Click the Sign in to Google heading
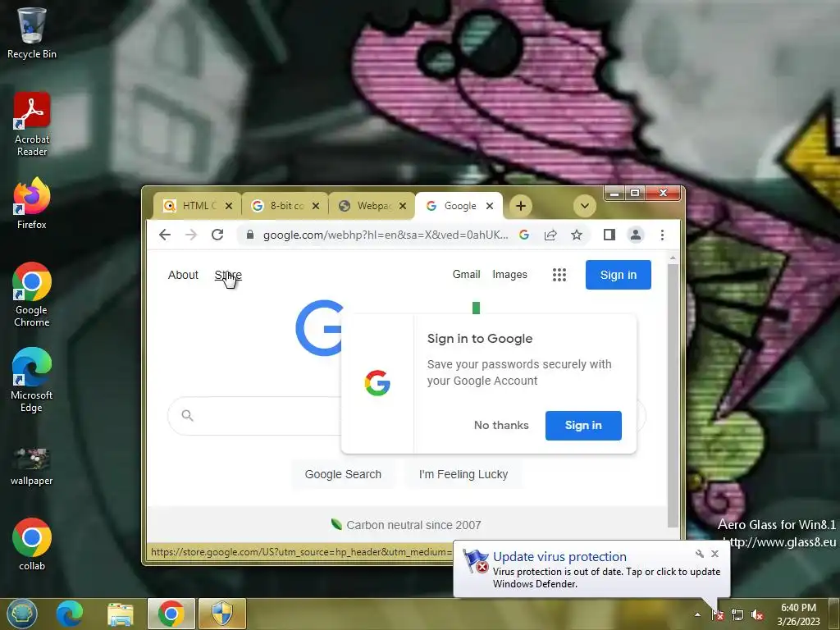 479,339
